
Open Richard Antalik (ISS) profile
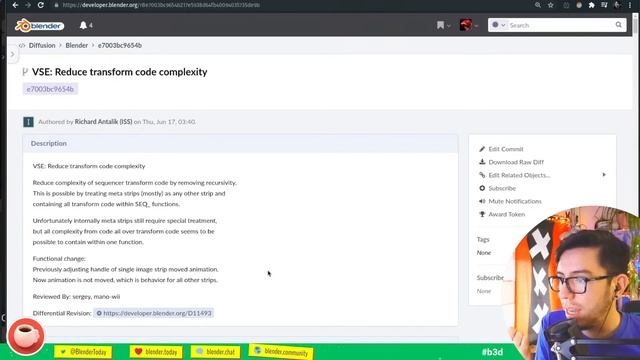[x=103, y=122]
